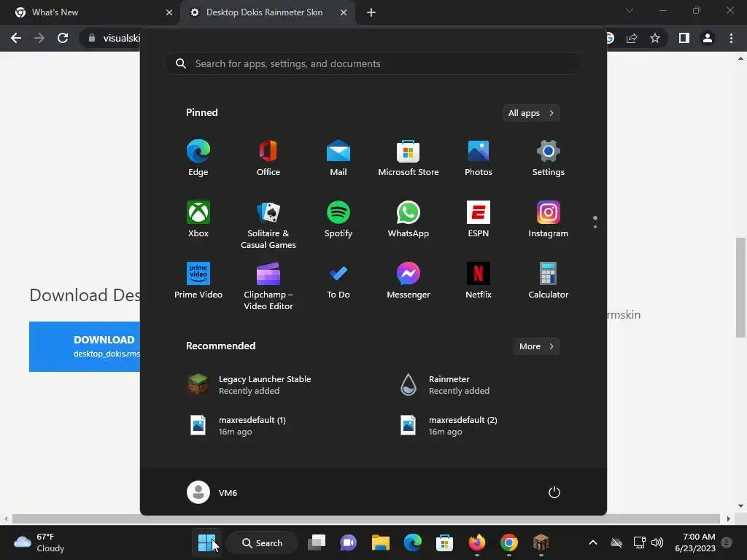
Task: Expand the All apps list
Action: click(531, 113)
